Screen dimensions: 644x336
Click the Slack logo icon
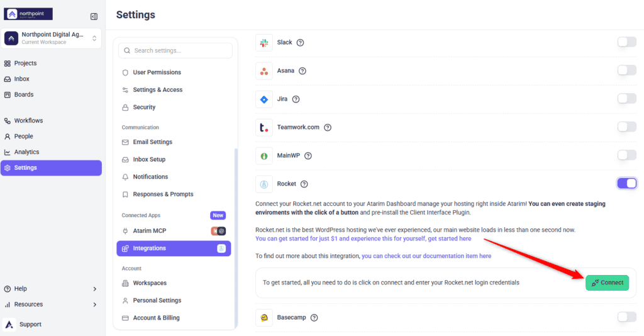point(264,43)
